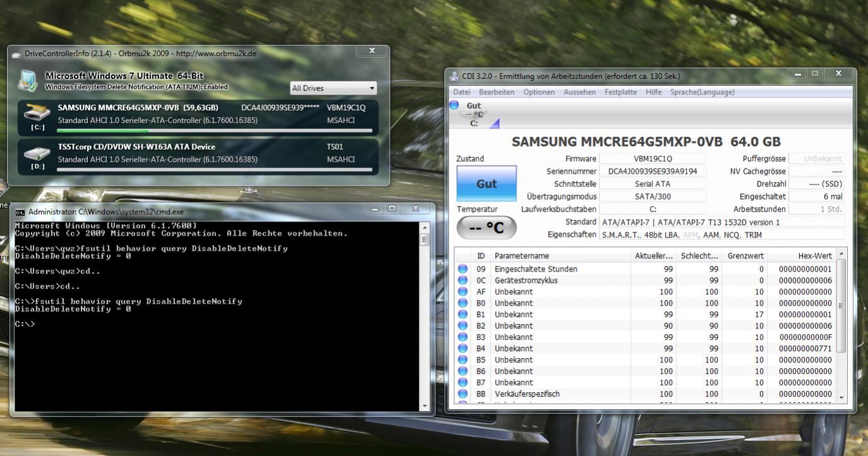Open the Datei menu in CDI
868x456 pixels.
tap(462, 92)
